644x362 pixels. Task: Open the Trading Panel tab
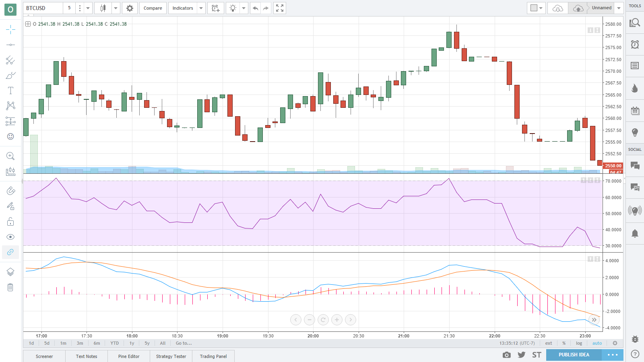coord(213,356)
